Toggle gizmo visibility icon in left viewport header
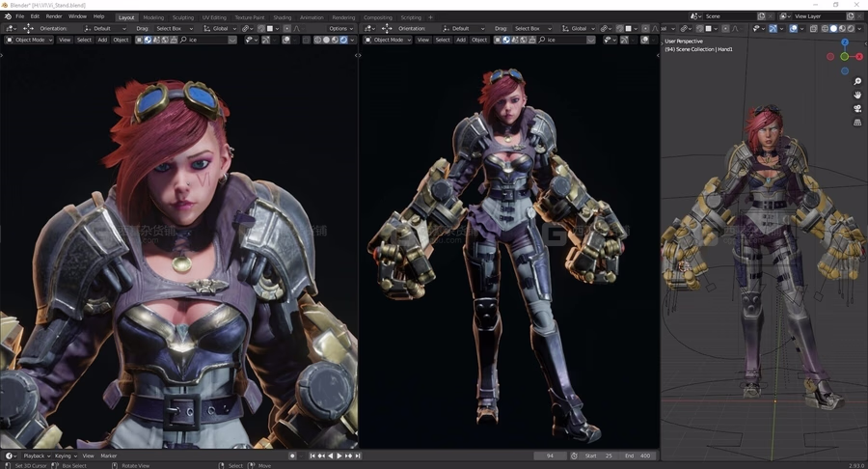This screenshot has width=868, height=469. click(x=266, y=40)
